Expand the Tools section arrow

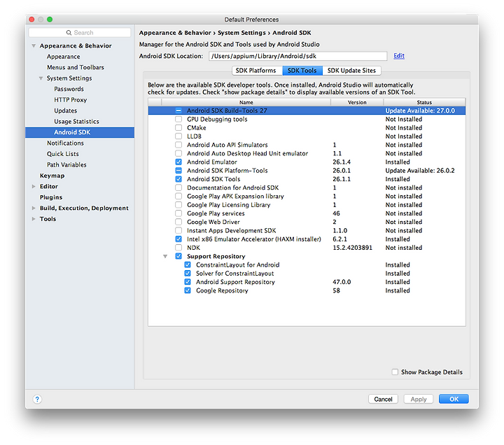(x=34, y=219)
